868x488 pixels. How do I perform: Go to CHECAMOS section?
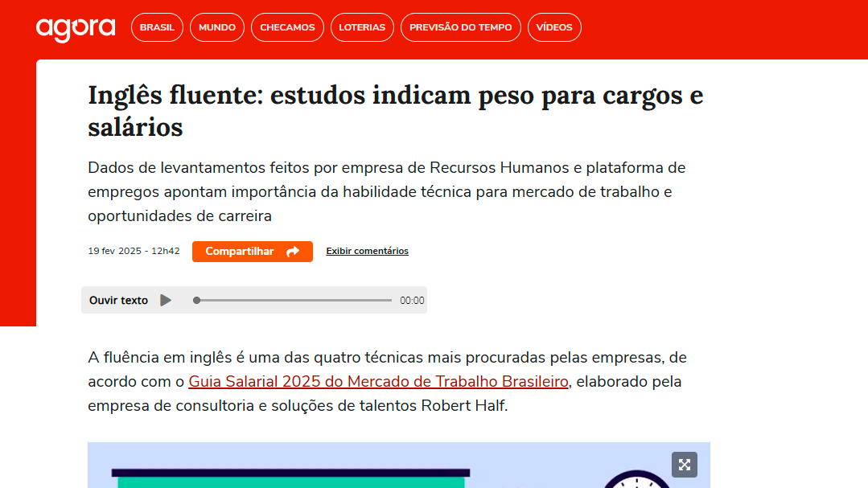pos(287,27)
